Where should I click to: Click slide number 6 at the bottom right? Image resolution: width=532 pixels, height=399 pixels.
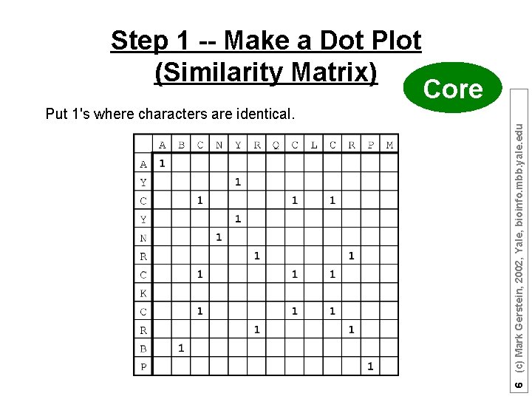[520, 386]
